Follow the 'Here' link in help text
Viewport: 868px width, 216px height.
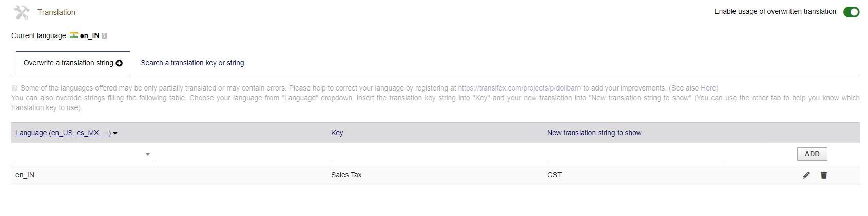click(708, 88)
